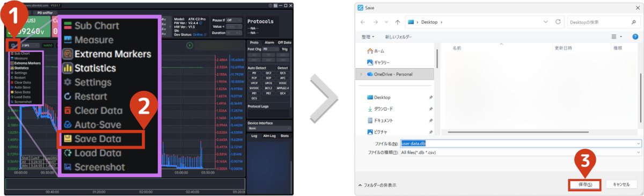The height and width of the screenshot is (196, 644).
Task: Click the Up arrow in Save dialog
Action: 397,23
